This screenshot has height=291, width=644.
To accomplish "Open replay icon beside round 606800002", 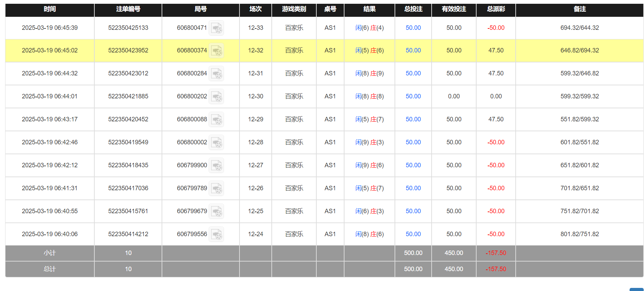I will coord(216,143).
